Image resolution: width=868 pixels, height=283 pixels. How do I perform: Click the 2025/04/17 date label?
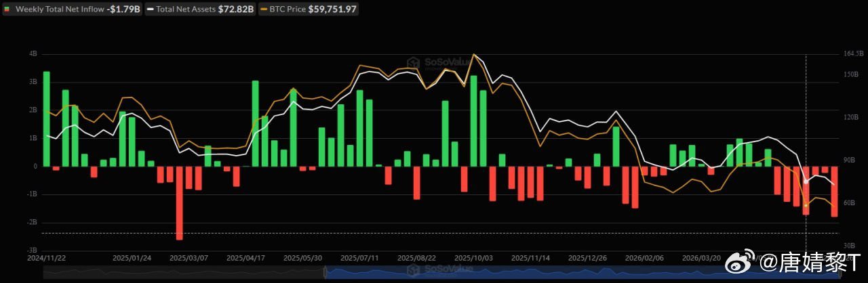pos(245,258)
